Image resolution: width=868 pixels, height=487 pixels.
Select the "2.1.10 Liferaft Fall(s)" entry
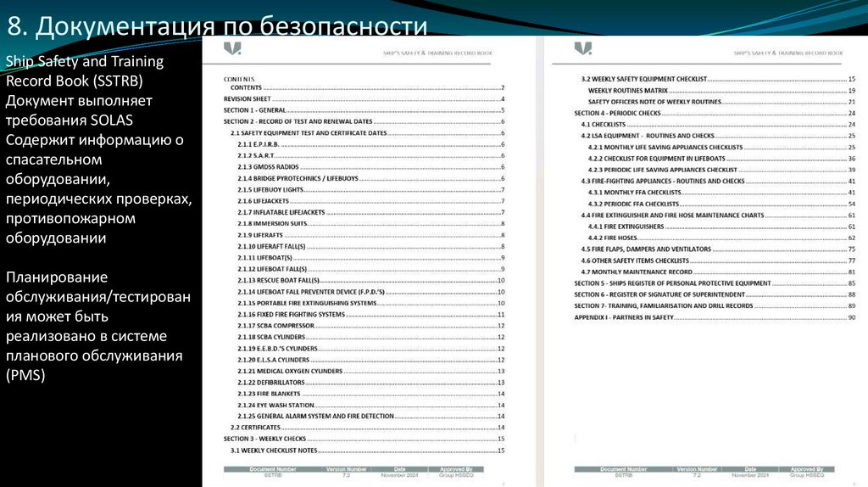(x=371, y=247)
